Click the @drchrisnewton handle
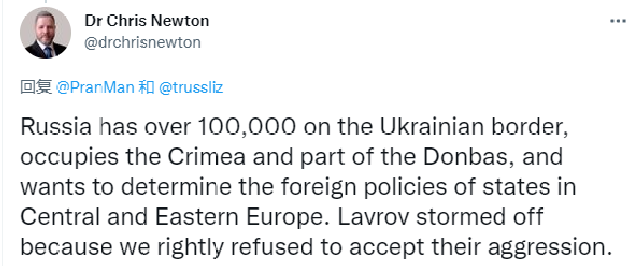The image size is (644, 266). point(143,43)
